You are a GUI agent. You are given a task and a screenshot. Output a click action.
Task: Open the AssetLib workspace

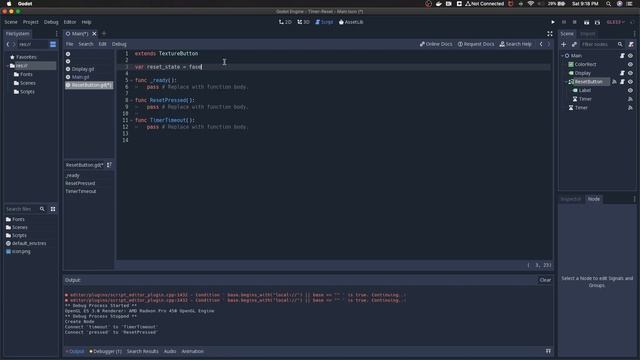coord(351,22)
